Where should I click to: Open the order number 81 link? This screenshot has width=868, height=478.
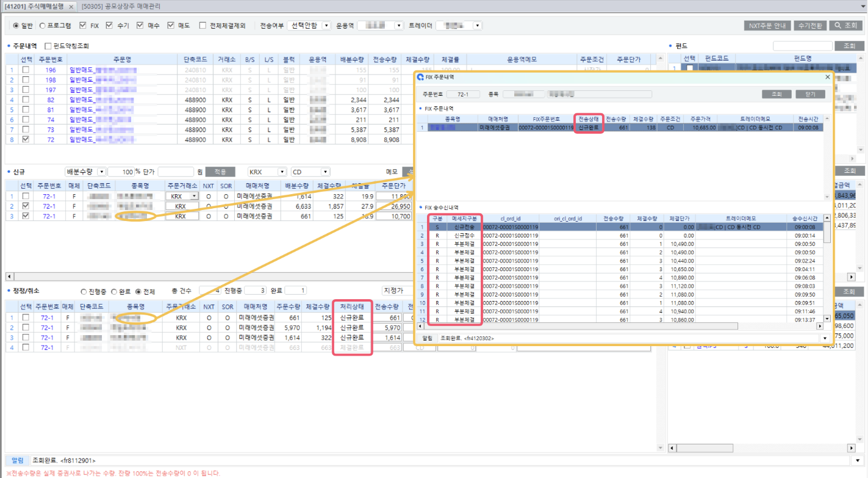(x=51, y=110)
